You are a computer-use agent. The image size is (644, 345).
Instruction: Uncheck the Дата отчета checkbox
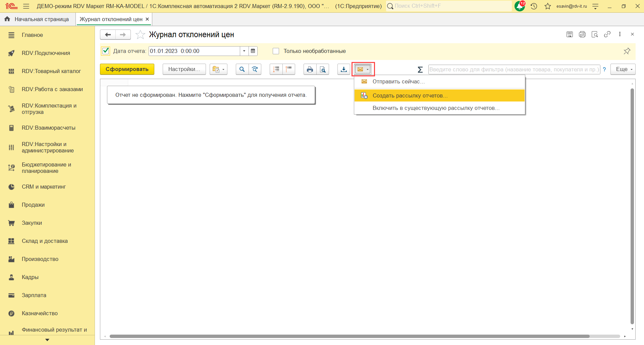tap(106, 51)
